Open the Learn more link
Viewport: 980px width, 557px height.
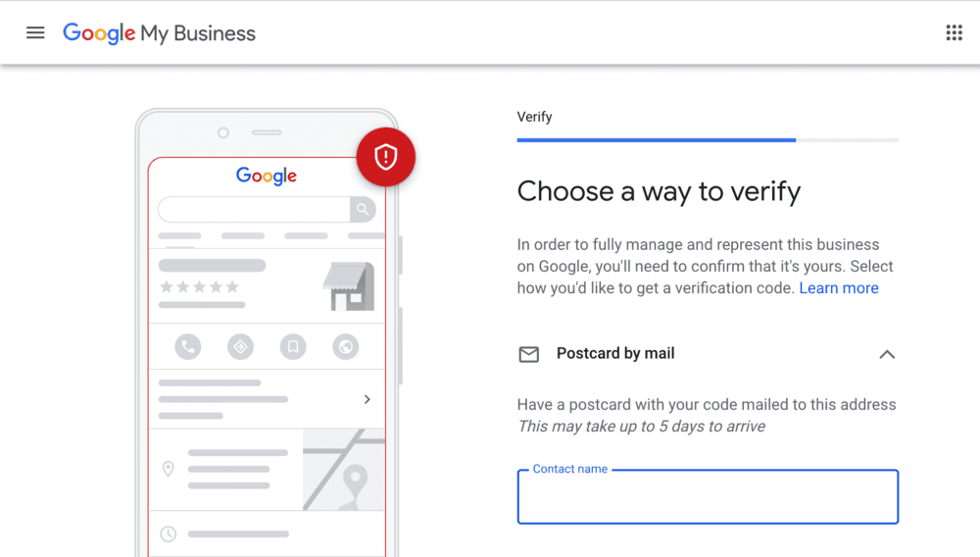839,288
